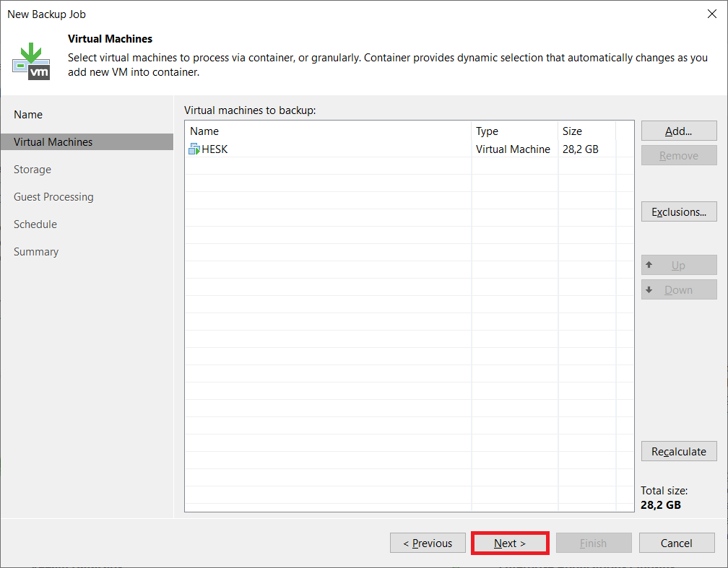The height and width of the screenshot is (568, 728).
Task: Switch to the Name step
Action: pos(28,115)
